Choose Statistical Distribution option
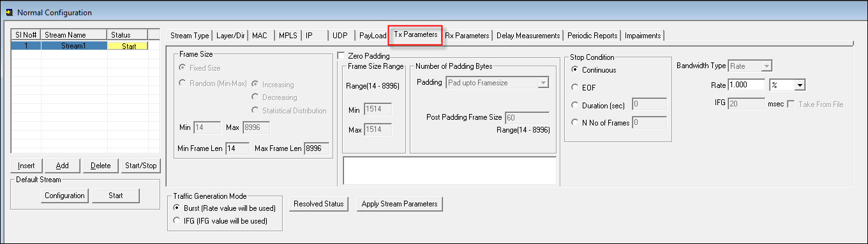The width and height of the screenshot is (868, 244). (x=255, y=110)
